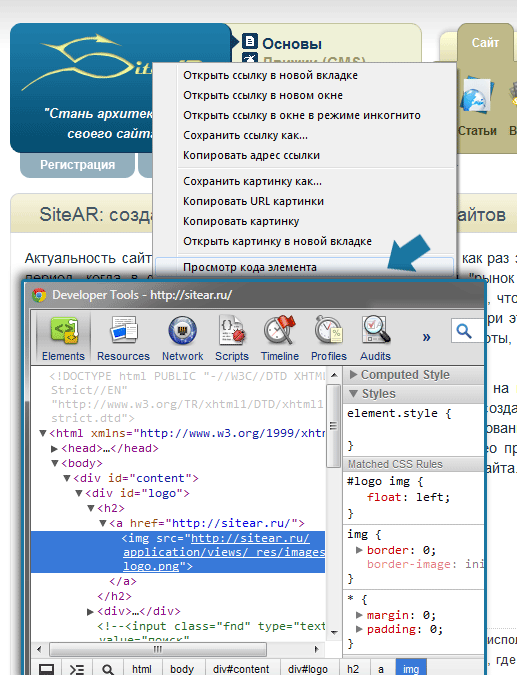Image resolution: width=517 pixels, height=675 pixels.
Task: Open the Сайт tab on the website
Action: point(485,43)
